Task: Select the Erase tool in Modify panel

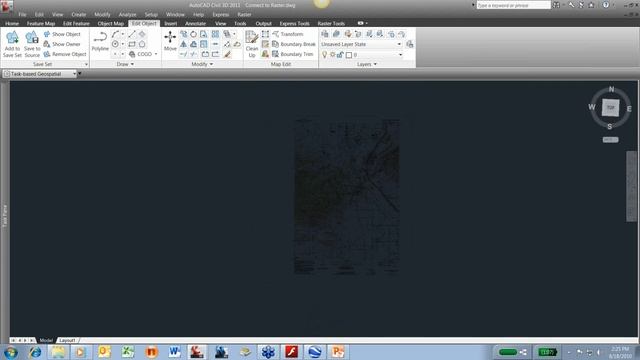Action: coord(227,54)
